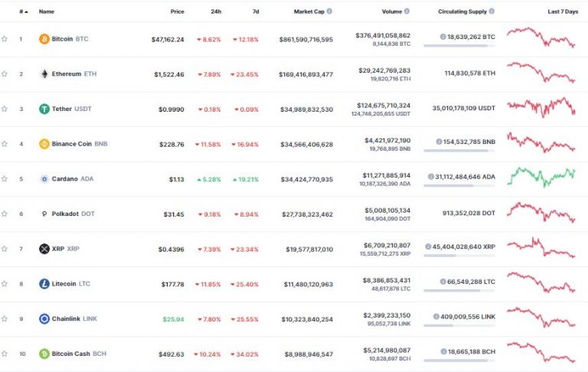The width and height of the screenshot is (588, 372).
Task: Click Bitcoin circulating supply progress bar
Action: (x=459, y=46)
